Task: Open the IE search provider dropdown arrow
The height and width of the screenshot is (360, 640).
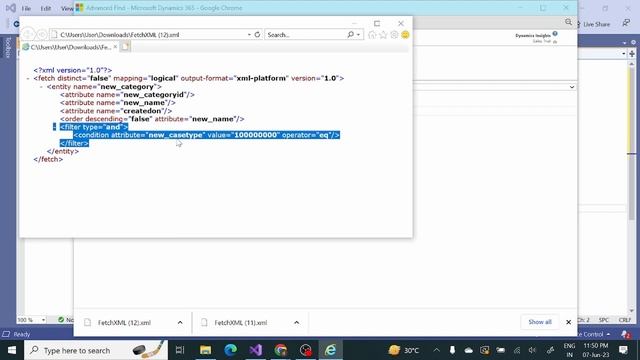Action: pos(358,35)
